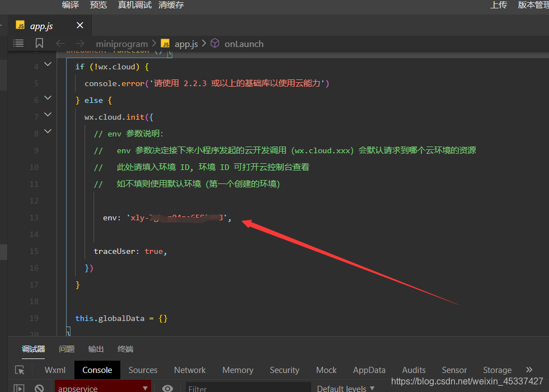549x392 pixels.
Task: Click line number 13 in the gutter
Action: click(34, 218)
